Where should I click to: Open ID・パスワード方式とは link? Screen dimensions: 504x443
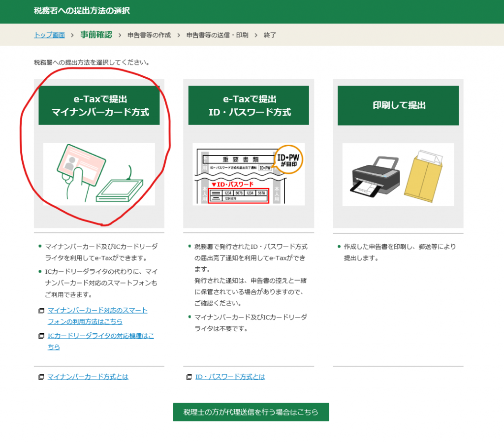coord(230,377)
